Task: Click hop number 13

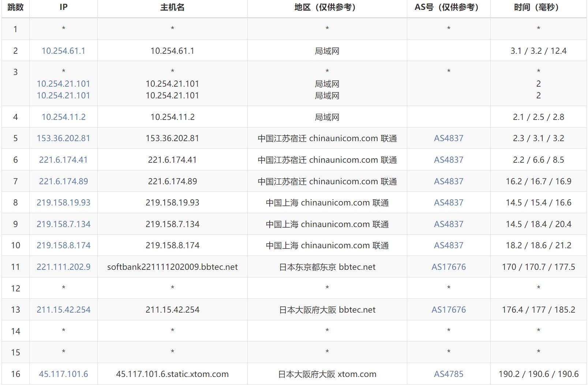Action: point(15,310)
